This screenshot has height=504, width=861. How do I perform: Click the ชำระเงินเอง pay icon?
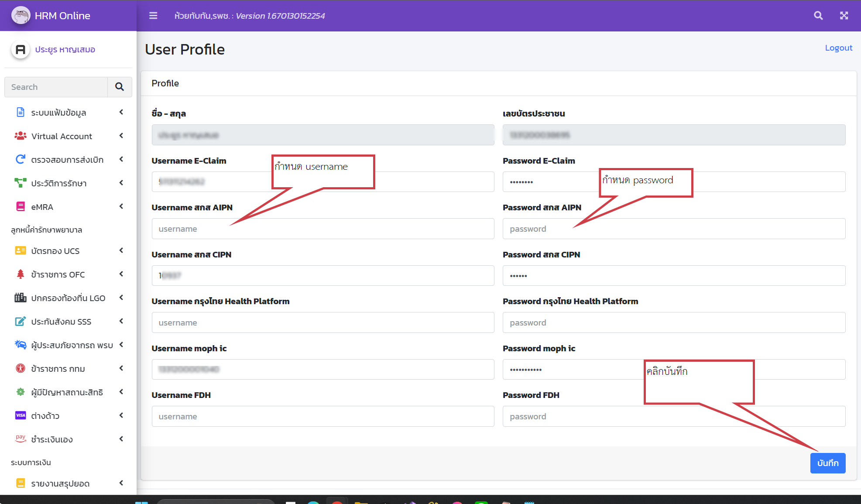(20, 439)
